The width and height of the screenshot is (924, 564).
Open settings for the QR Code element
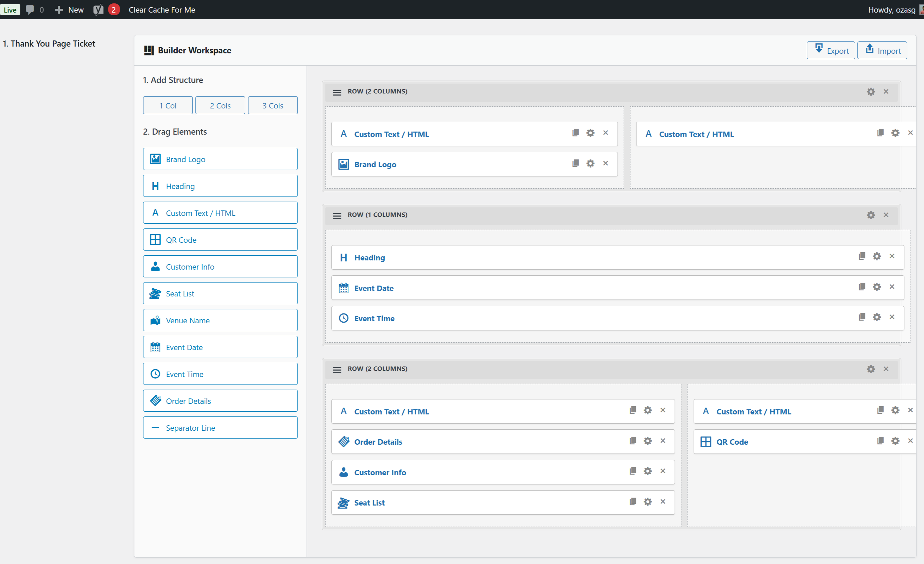(x=895, y=441)
